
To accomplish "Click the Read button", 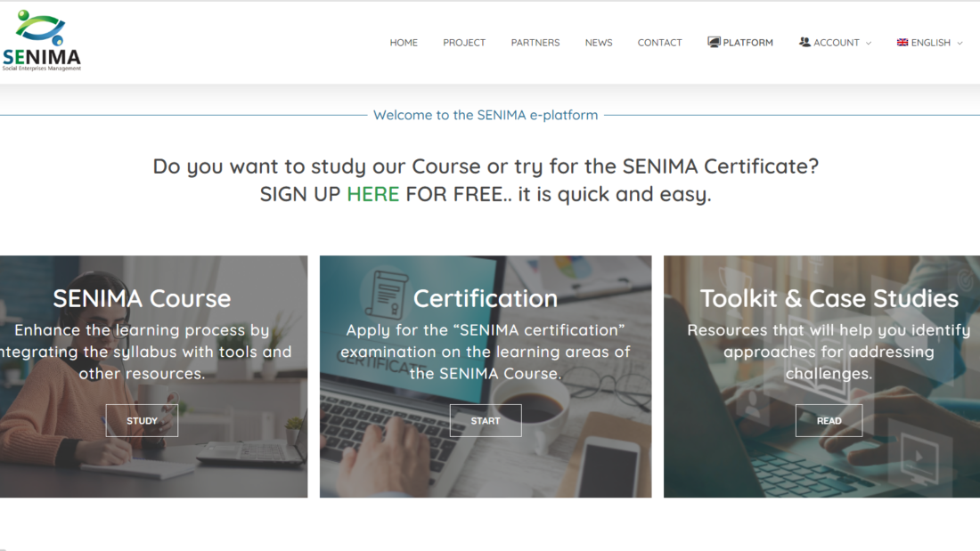I will click(829, 420).
